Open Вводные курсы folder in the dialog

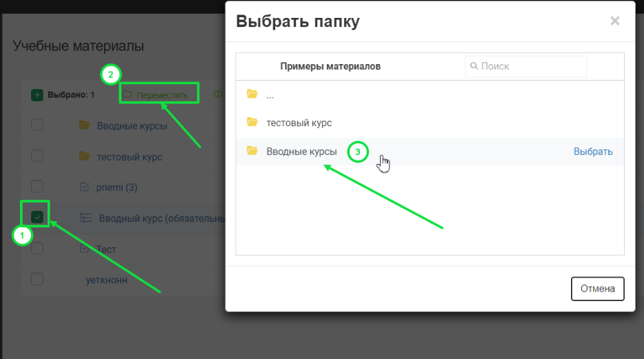(301, 152)
